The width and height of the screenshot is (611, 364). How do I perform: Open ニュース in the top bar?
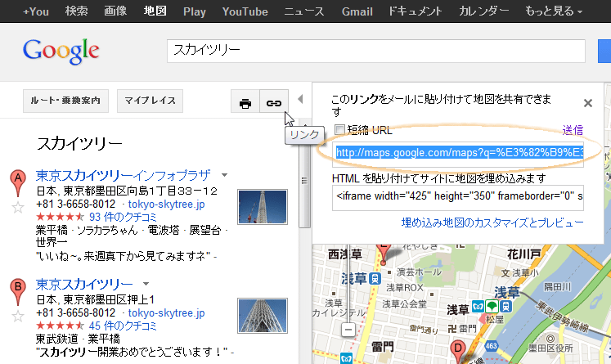(x=304, y=11)
